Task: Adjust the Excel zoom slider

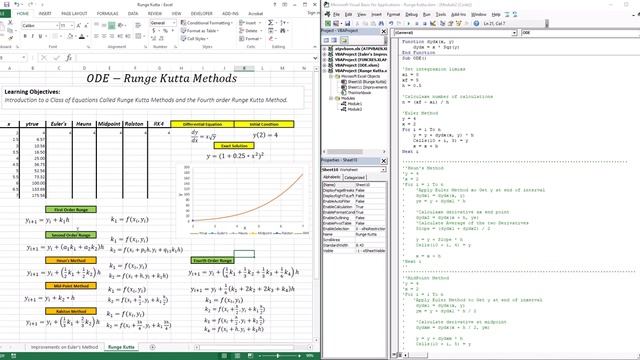Action: (x=278, y=356)
